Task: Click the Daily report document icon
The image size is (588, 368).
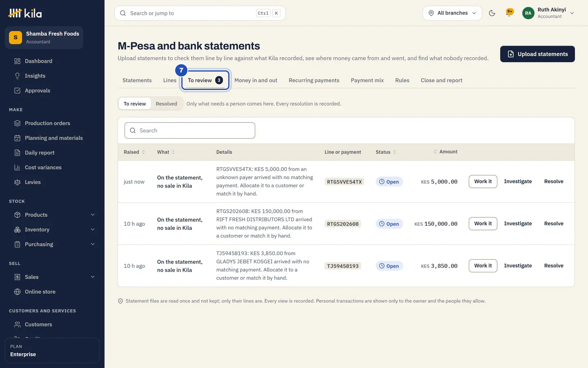Action: click(17, 153)
